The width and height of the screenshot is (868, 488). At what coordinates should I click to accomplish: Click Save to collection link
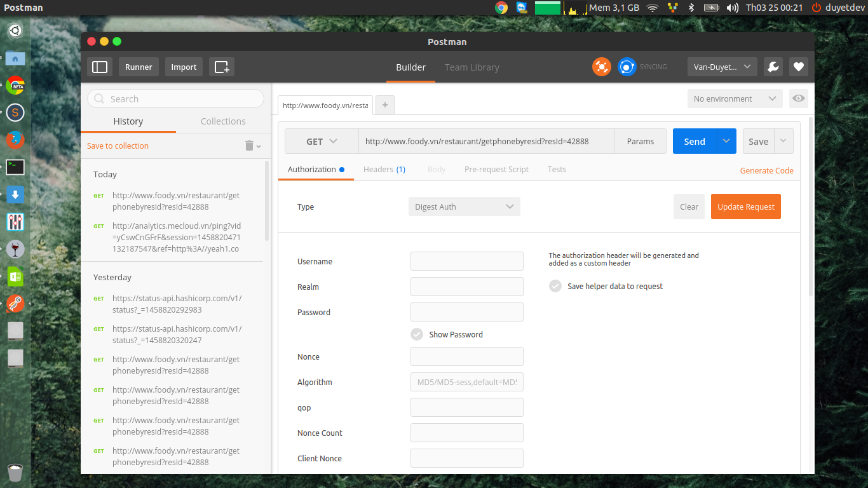click(x=118, y=146)
